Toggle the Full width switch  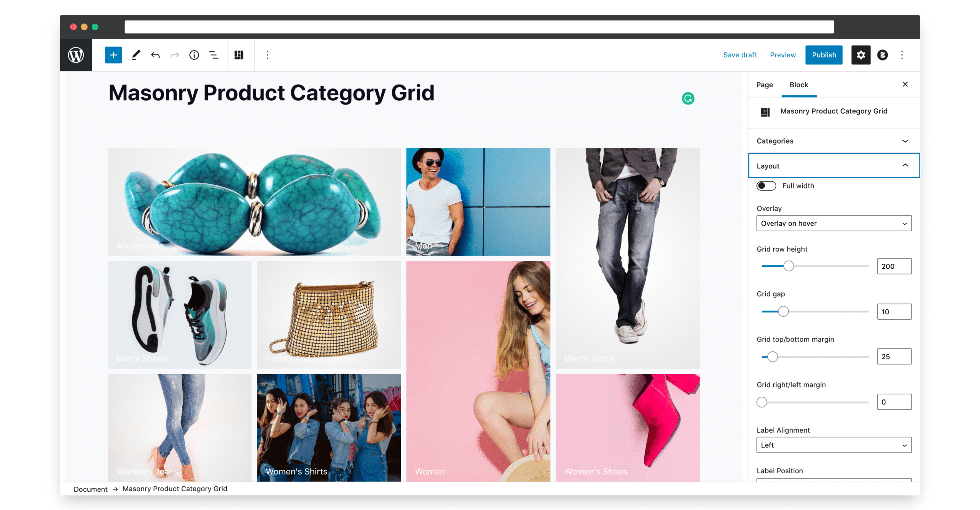point(766,186)
